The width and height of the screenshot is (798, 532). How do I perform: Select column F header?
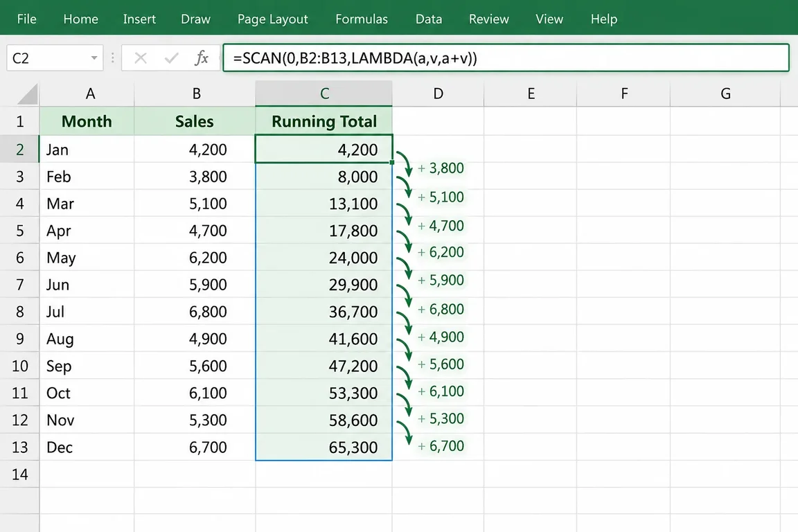click(623, 94)
